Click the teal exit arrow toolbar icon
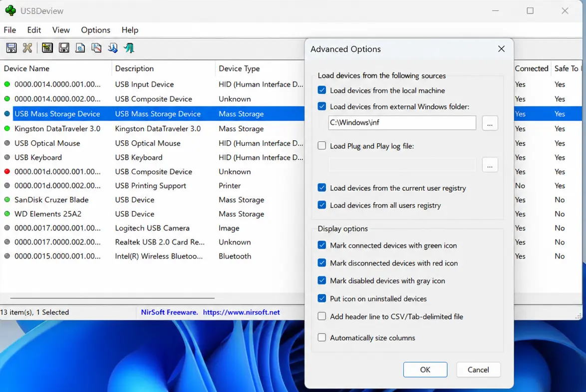The image size is (586, 392). [129, 48]
